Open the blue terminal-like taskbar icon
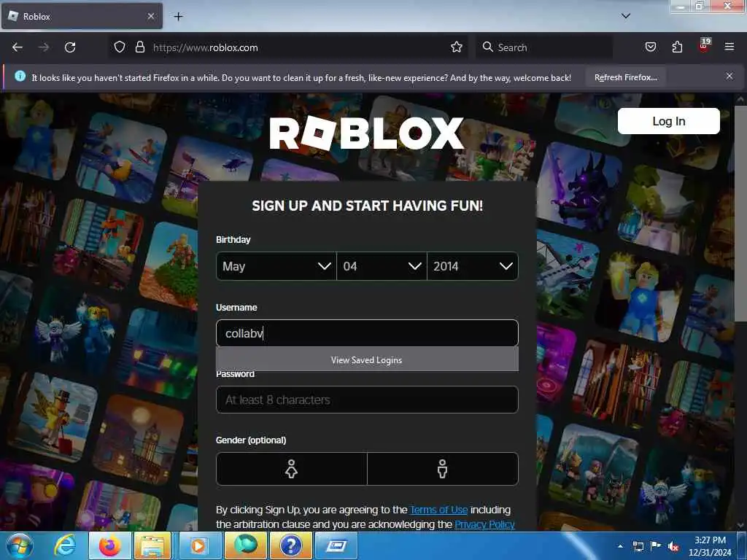 (x=336, y=545)
